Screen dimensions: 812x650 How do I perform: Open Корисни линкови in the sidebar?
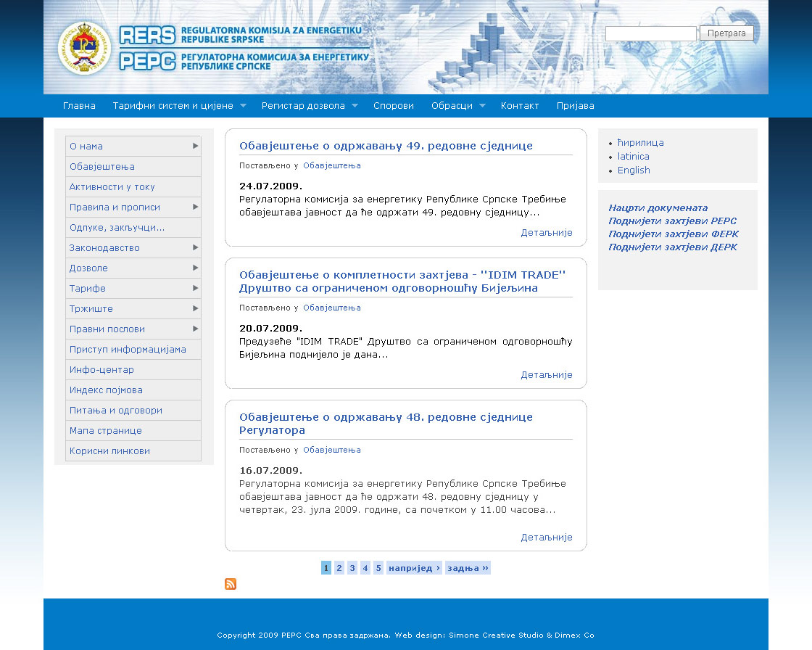click(x=133, y=451)
